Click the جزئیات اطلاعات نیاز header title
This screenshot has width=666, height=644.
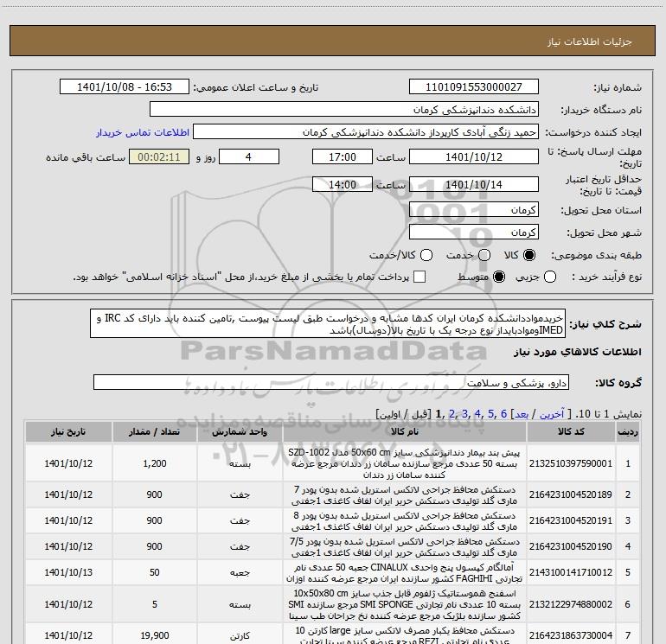[590, 41]
